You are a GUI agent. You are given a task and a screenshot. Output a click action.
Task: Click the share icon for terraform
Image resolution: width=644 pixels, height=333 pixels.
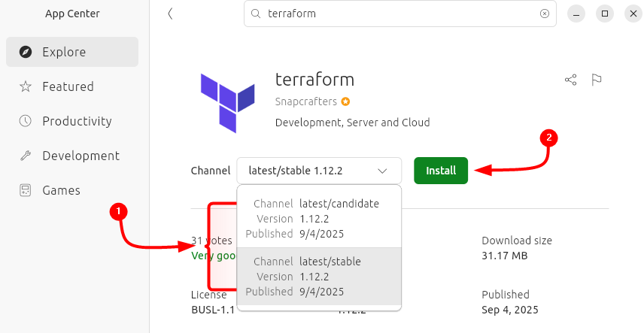570,80
